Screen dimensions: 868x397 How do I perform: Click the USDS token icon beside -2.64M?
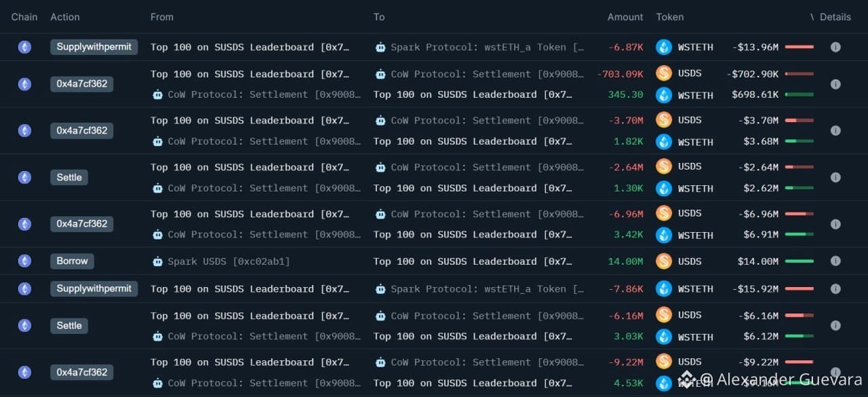[664, 166]
